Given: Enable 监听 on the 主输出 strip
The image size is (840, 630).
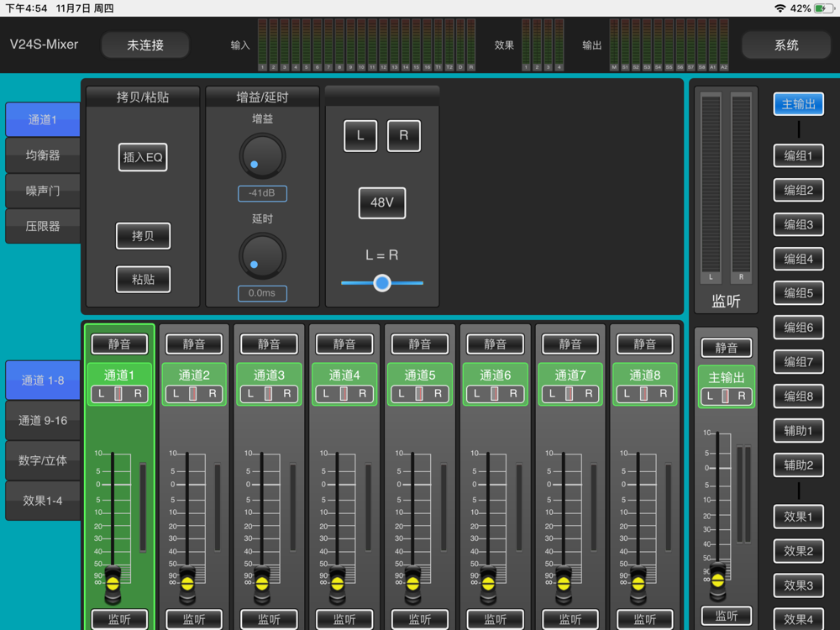Looking at the screenshot, I should click(727, 616).
